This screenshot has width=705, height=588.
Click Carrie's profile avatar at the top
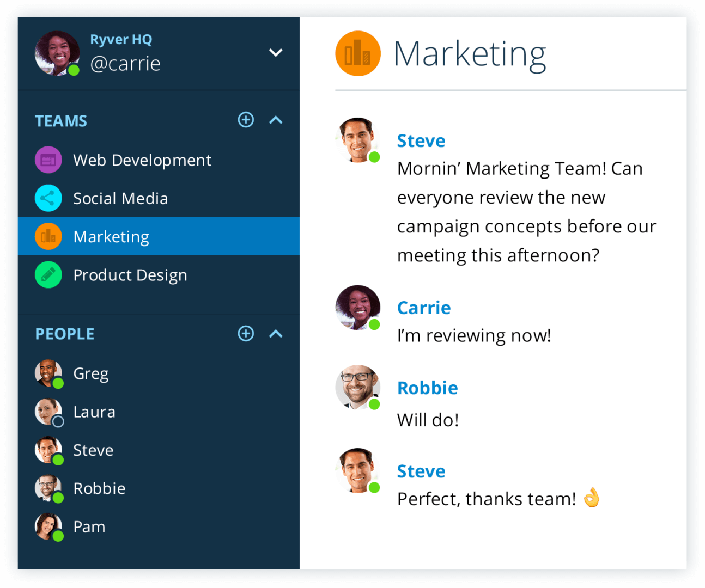pyautogui.click(x=57, y=53)
